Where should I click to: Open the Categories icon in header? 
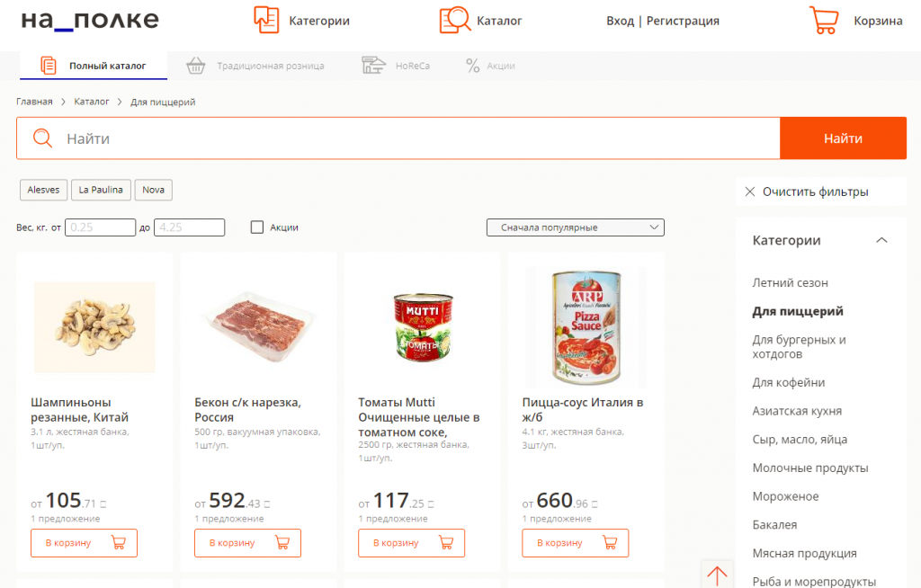click(266, 20)
